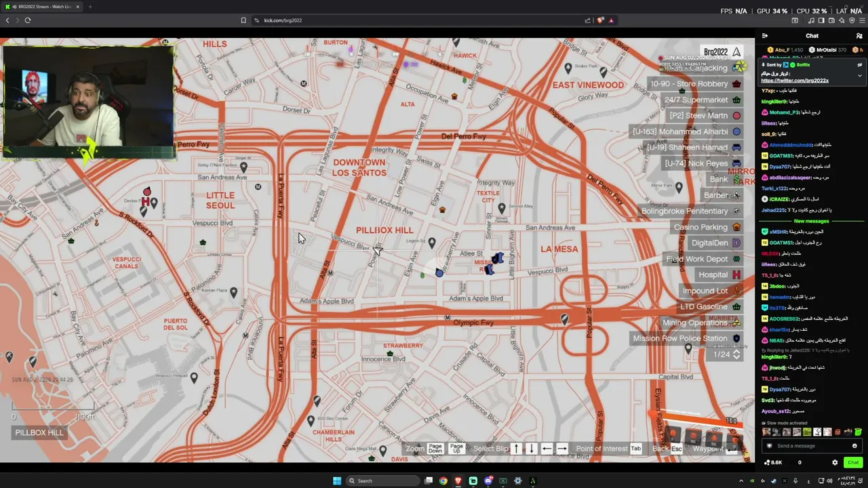
Task: Click the left arrow Select Blip key
Action: tap(547, 449)
